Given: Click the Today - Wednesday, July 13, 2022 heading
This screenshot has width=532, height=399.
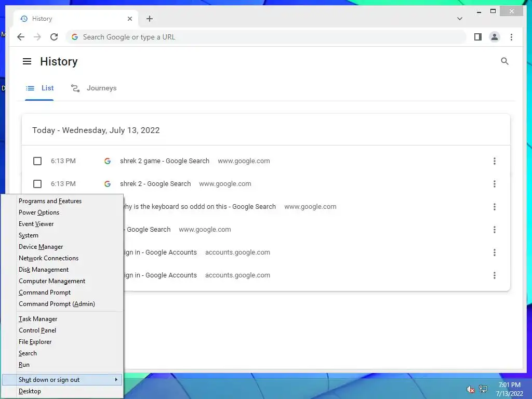Looking at the screenshot, I should click(96, 130).
